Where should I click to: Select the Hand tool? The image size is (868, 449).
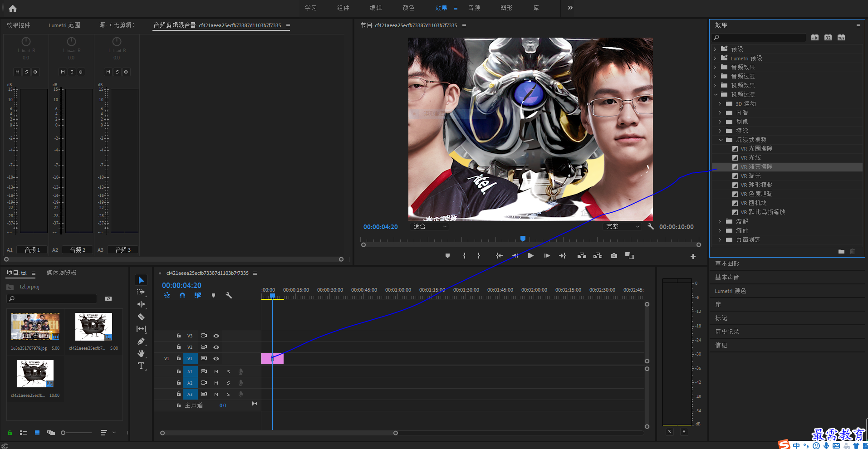[x=141, y=353]
